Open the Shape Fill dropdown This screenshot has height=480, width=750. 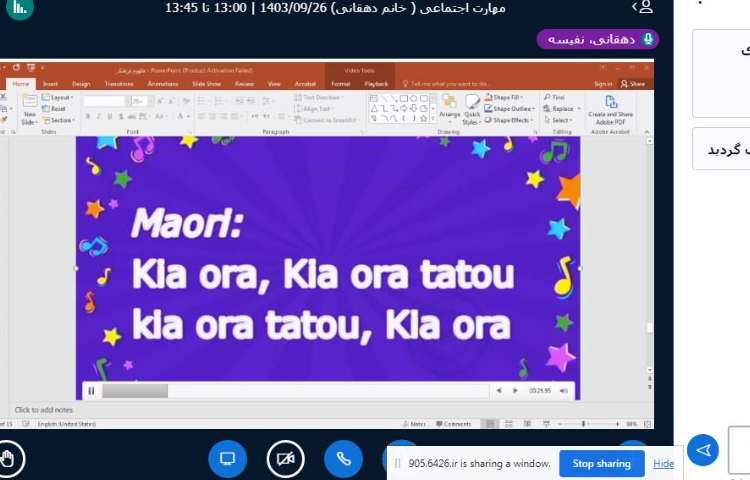pos(504,97)
